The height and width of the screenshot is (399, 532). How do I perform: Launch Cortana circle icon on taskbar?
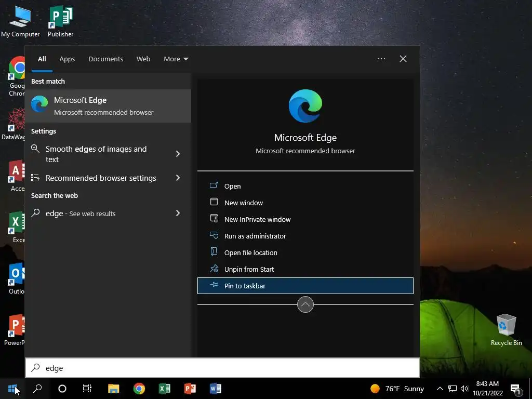coord(62,389)
